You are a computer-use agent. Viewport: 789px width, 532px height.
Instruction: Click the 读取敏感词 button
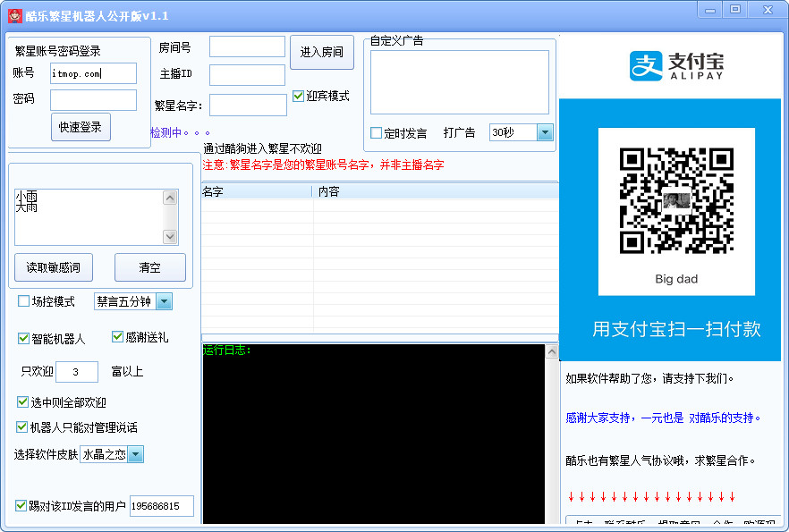click(54, 267)
